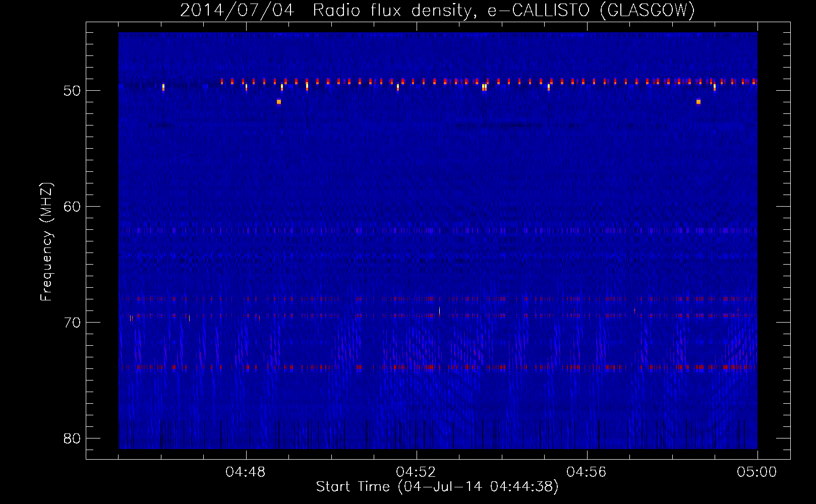Screen dimensions: 816x504
Task: Click the 04:56 time tick label
Action: pyautogui.click(x=587, y=472)
